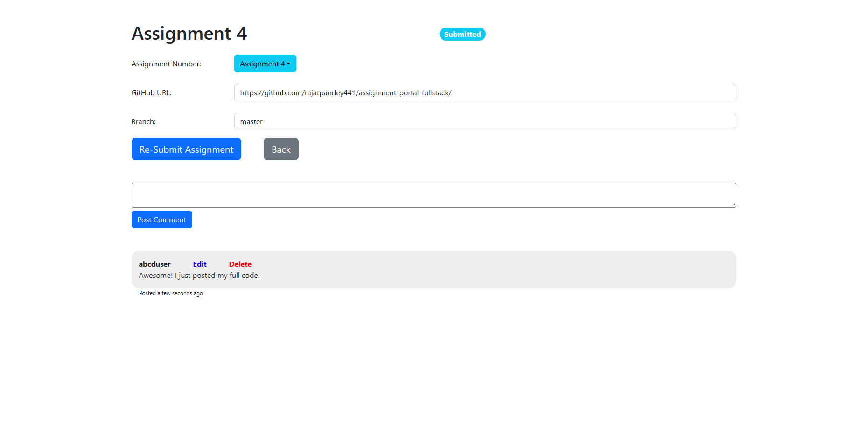868x446 pixels.
Task: Click the 'Branch:' label
Action: point(143,121)
